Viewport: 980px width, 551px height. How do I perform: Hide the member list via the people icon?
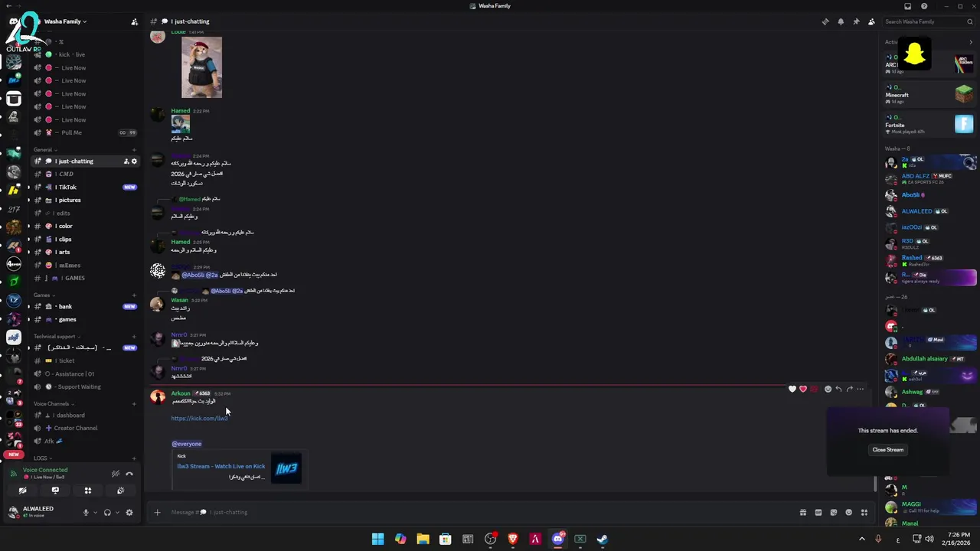871,21
